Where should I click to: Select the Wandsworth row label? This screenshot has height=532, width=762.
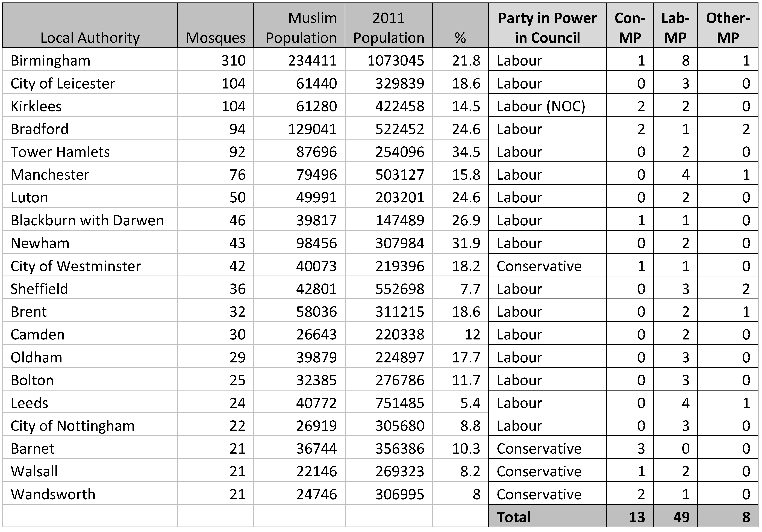(53, 495)
